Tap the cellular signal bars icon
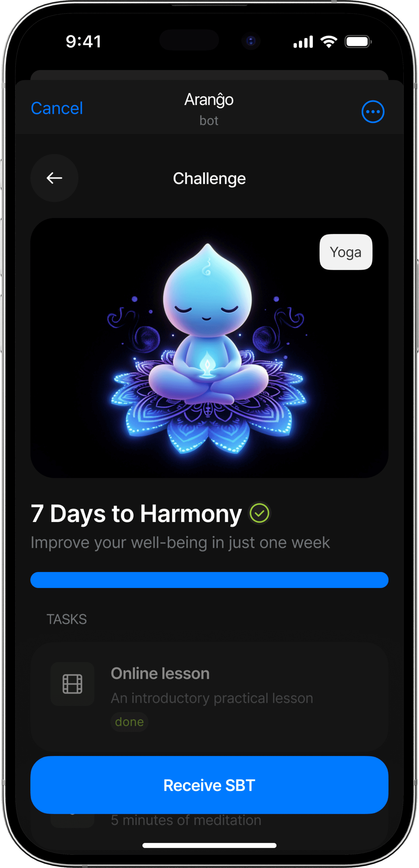 point(303,42)
